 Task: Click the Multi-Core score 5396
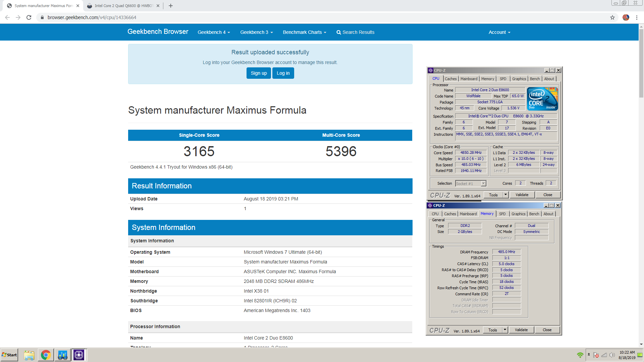[341, 151]
